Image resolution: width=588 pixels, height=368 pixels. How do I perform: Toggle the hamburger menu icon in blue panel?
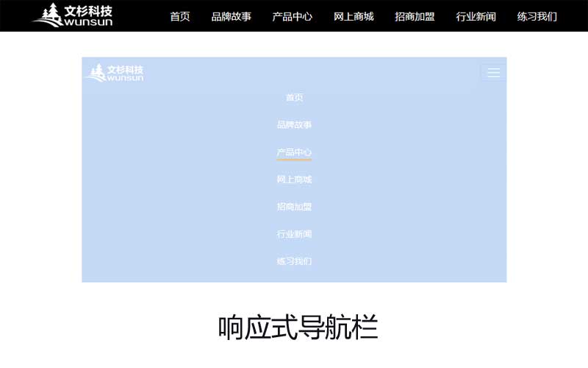[493, 72]
